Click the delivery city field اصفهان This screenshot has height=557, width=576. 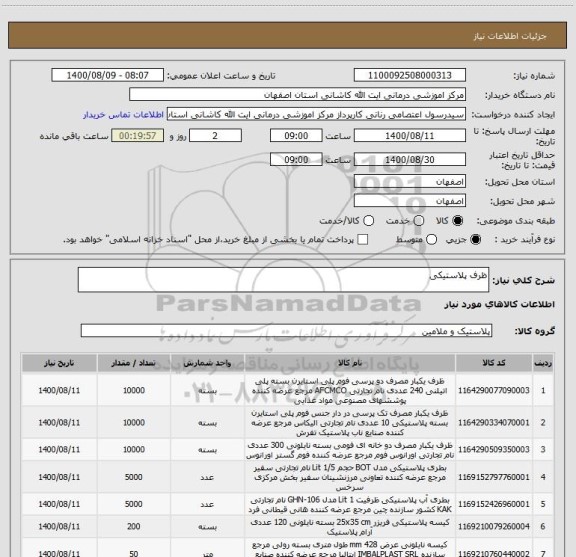pos(410,201)
